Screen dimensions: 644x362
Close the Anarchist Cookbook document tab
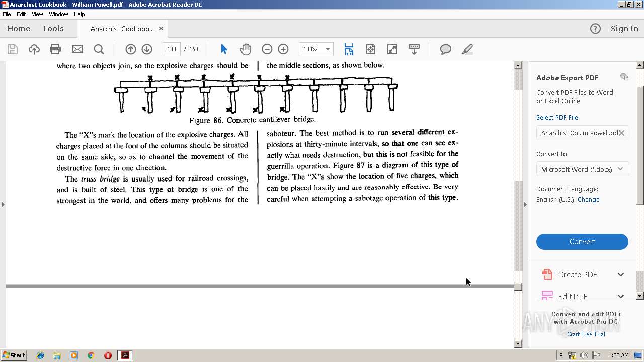161,29
